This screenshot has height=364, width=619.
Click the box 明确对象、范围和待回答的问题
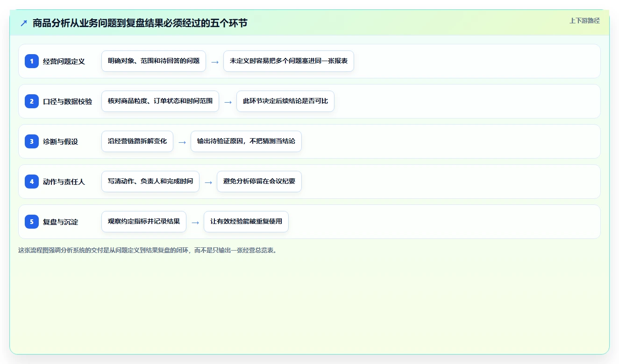click(154, 61)
